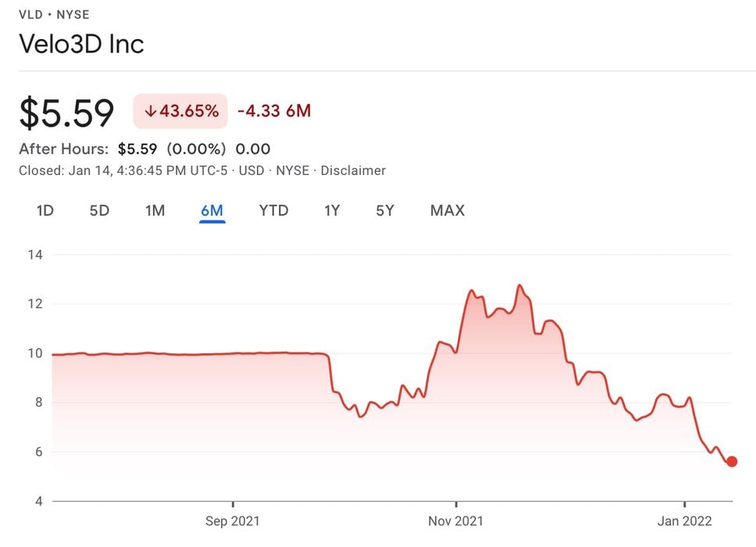Select the 5D range tab
756x547 pixels.
(99, 210)
